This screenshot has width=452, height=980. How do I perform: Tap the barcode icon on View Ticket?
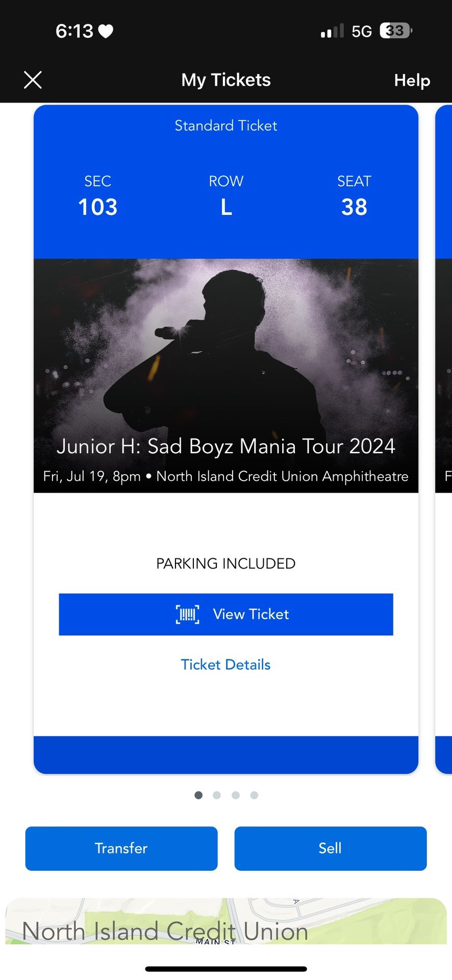point(187,614)
